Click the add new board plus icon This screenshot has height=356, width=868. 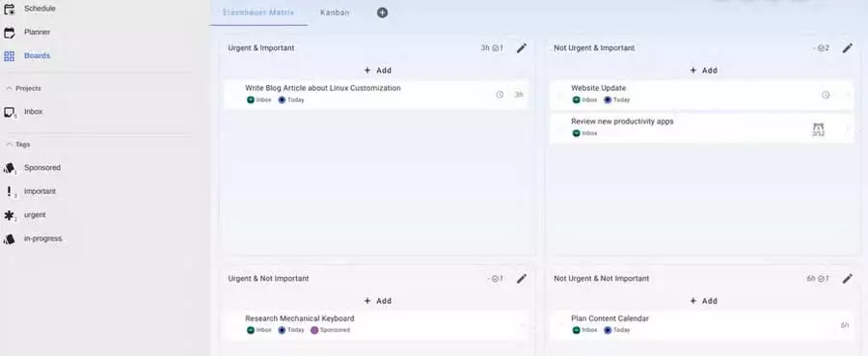[382, 13]
